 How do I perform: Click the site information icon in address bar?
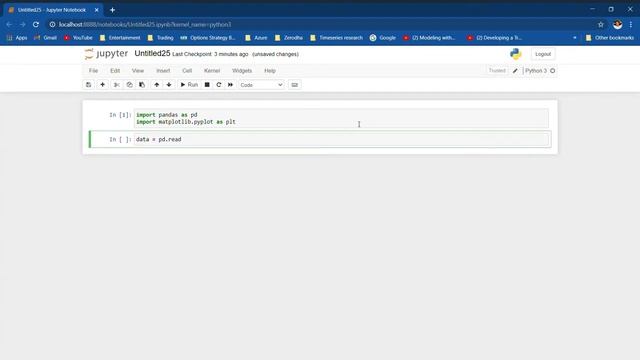pos(52,24)
